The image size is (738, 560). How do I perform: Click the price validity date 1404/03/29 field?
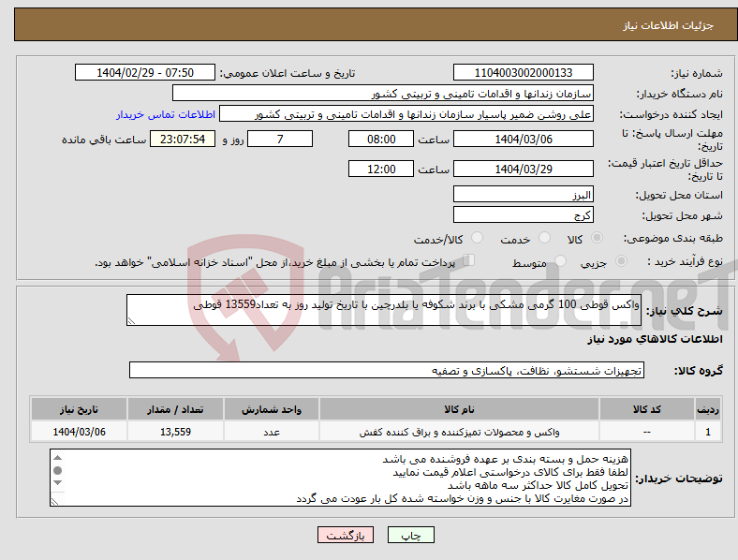[524, 169]
